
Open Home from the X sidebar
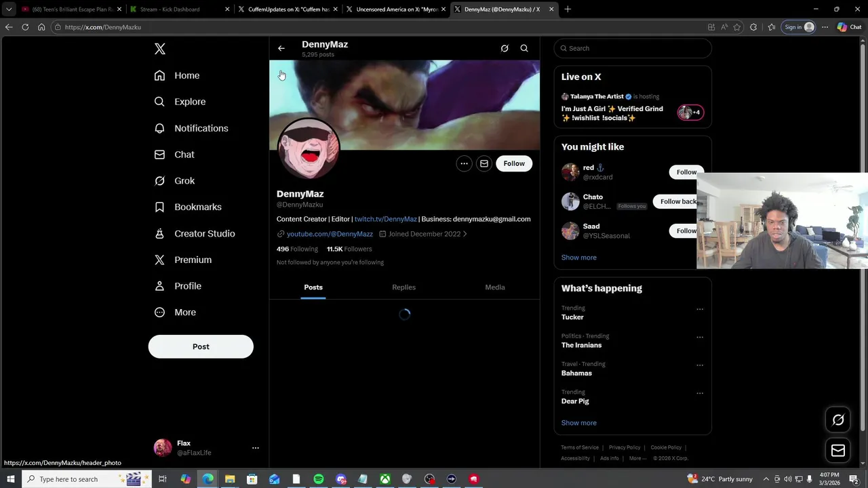pyautogui.click(x=177, y=75)
